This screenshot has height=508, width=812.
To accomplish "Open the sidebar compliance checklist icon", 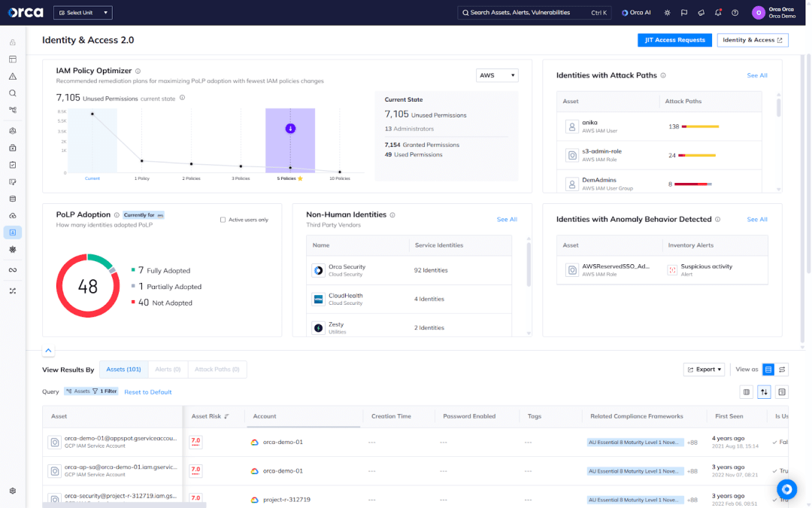I will tap(13, 165).
